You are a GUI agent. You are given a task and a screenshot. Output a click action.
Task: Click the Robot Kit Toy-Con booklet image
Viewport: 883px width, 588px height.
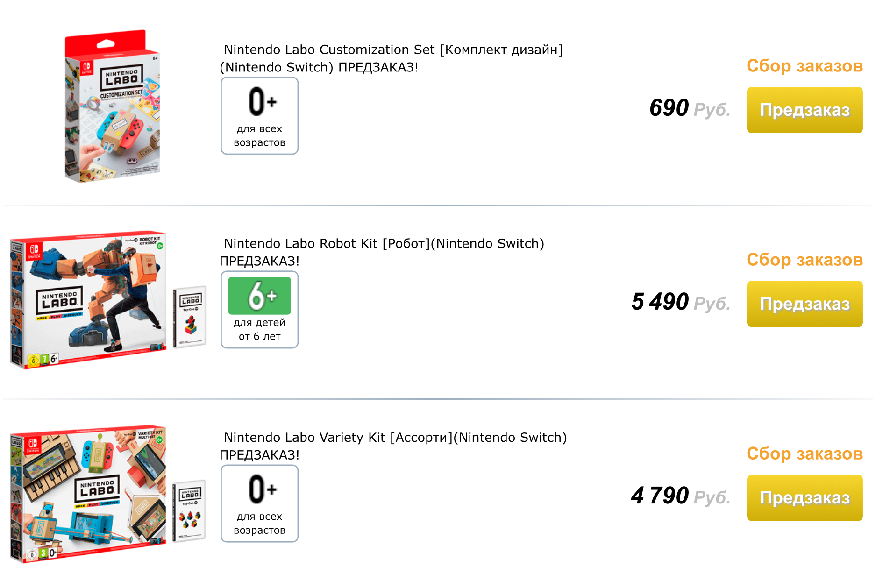[x=190, y=317]
